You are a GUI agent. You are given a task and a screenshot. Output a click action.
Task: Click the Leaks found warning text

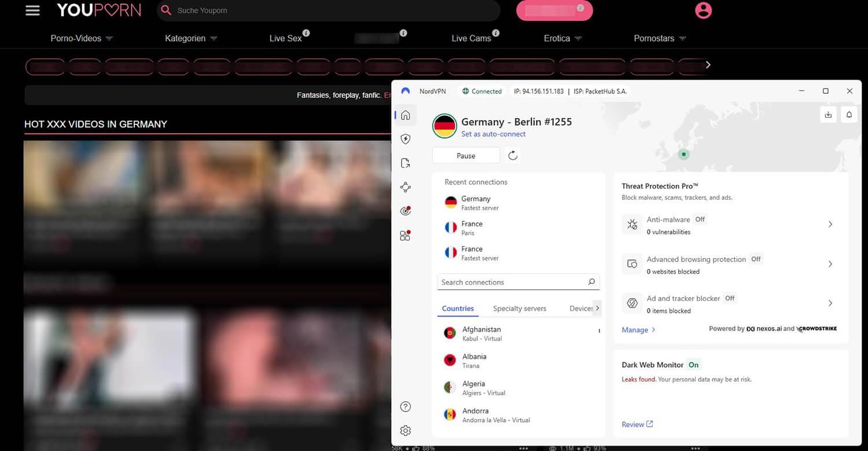tap(639, 380)
